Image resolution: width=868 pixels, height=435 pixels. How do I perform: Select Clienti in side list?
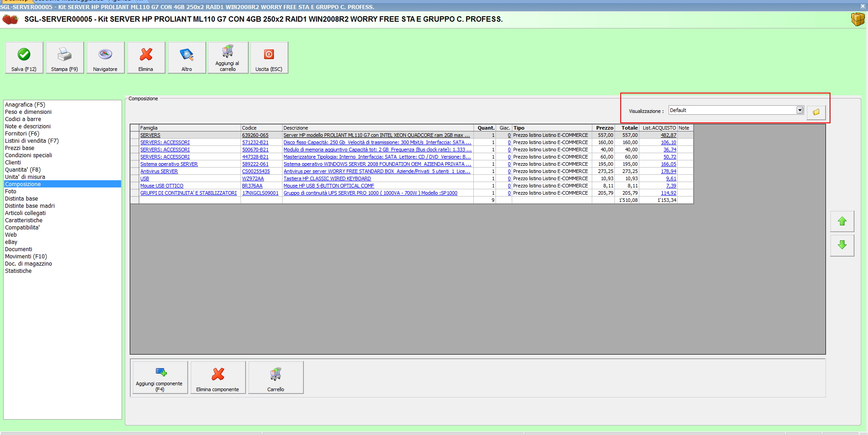[13, 162]
